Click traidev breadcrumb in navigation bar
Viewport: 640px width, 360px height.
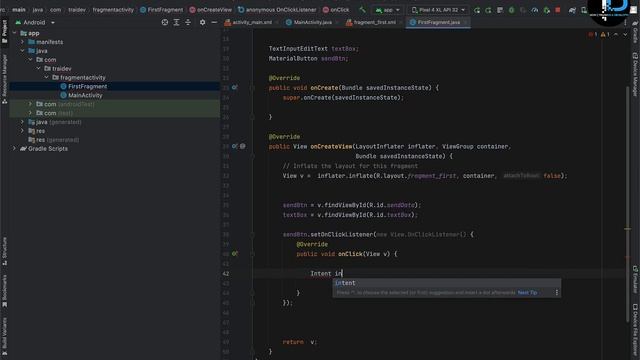(x=77, y=10)
